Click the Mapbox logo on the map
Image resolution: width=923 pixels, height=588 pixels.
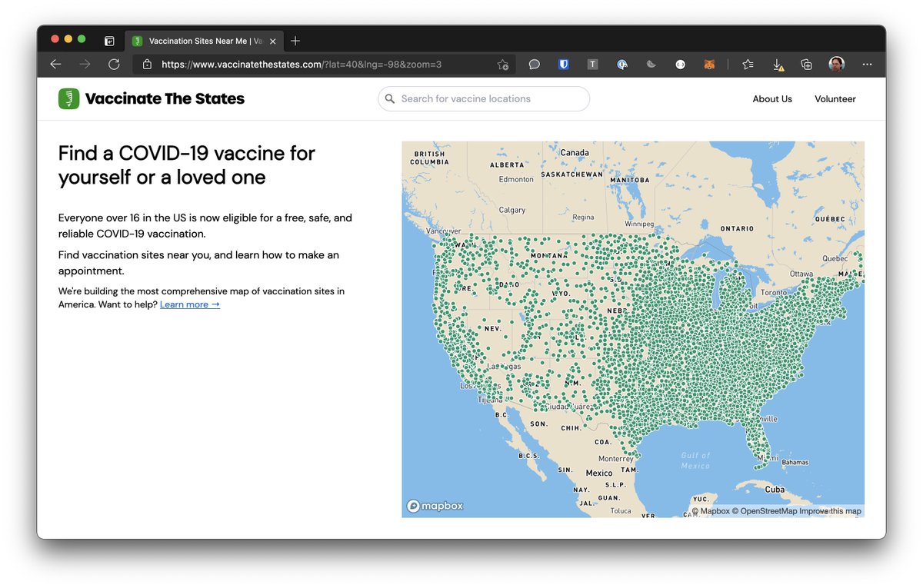435,506
